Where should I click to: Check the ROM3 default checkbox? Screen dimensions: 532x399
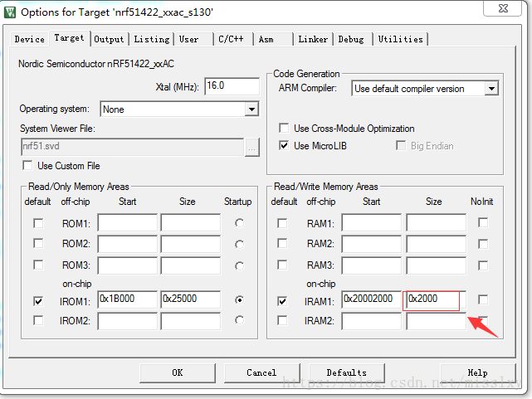point(38,265)
